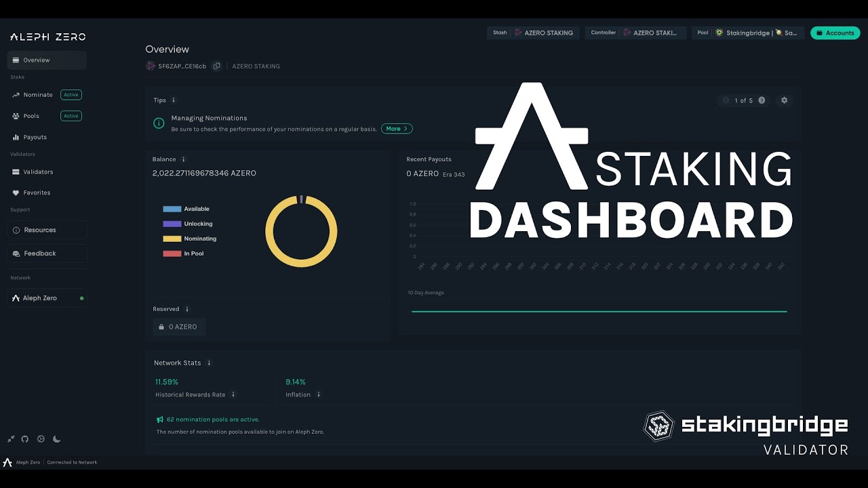
Task: Click '62 nomination pools are active' text
Action: point(213,420)
